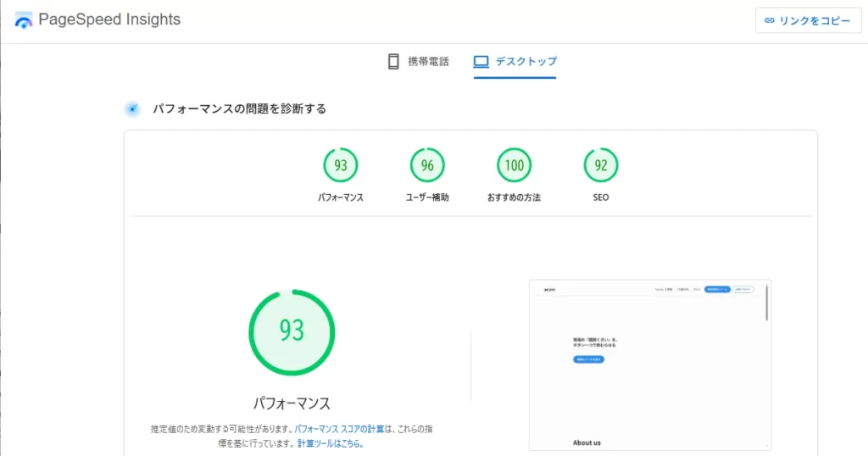Click the mobile phone icon beside 携帯電話
The height and width of the screenshot is (456, 868).
[x=393, y=62]
